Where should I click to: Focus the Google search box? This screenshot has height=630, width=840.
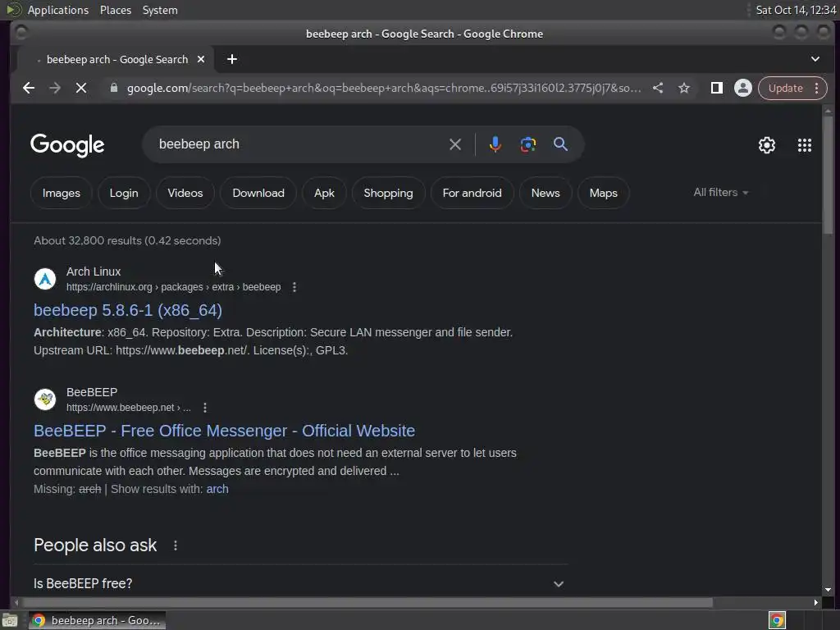click(x=300, y=144)
